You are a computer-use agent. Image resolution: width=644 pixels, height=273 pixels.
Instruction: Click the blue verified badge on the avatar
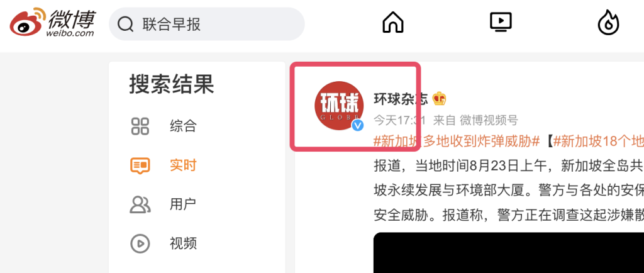pyautogui.click(x=358, y=125)
